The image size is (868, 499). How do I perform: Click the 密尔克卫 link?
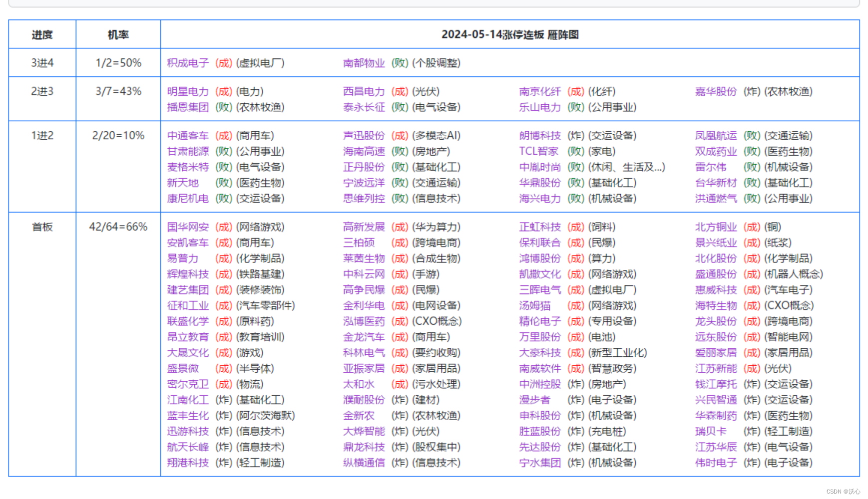tap(188, 384)
